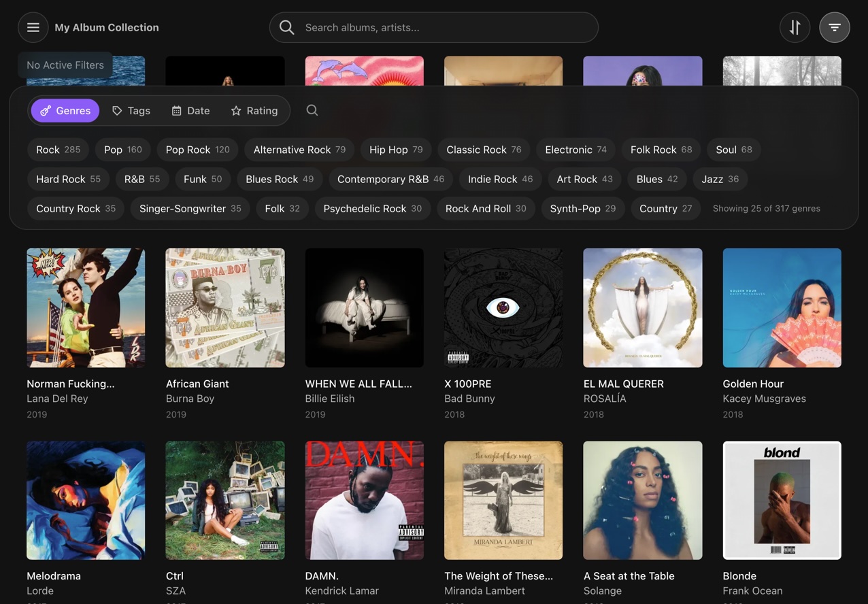Viewport: 868px width, 604px height.
Task: Click the sort order arrows icon
Action: click(x=795, y=28)
